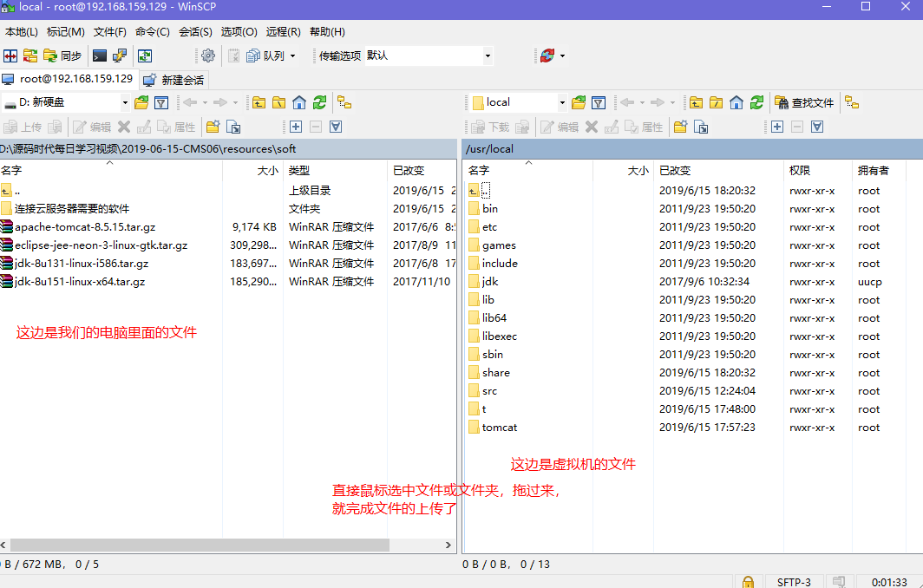Go to parent directory in local panel
Screen dimensions: 923x588
pyautogui.click(x=259, y=103)
